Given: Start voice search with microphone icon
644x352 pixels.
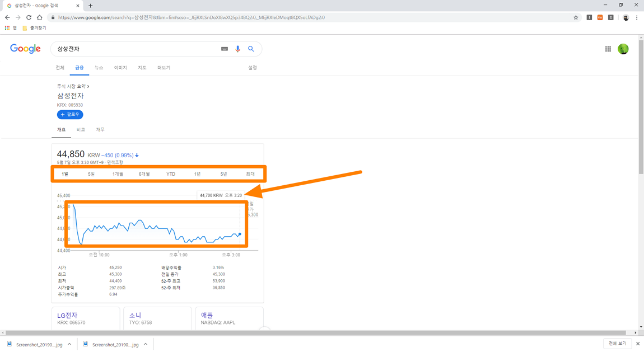Looking at the screenshot, I should [237, 49].
